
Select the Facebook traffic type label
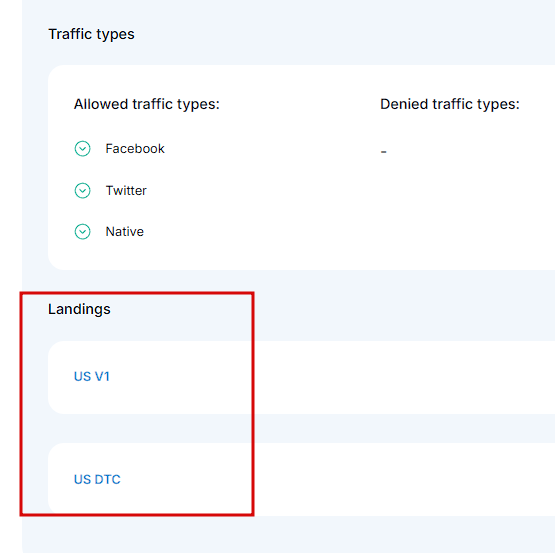tap(135, 149)
